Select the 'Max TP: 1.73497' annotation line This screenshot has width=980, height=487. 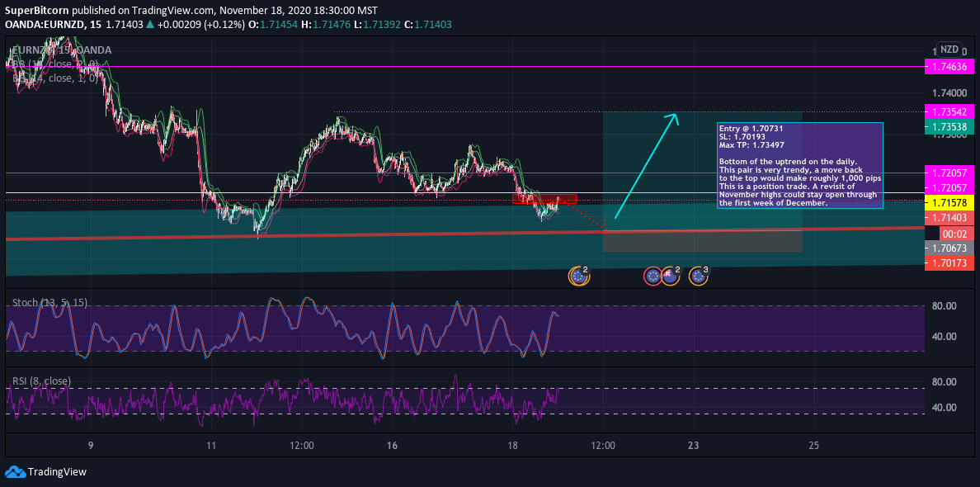(751, 144)
